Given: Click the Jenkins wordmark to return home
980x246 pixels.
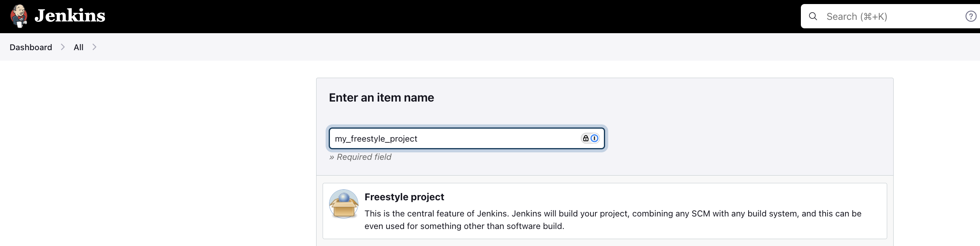Looking at the screenshot, I should tap(70, 16).
